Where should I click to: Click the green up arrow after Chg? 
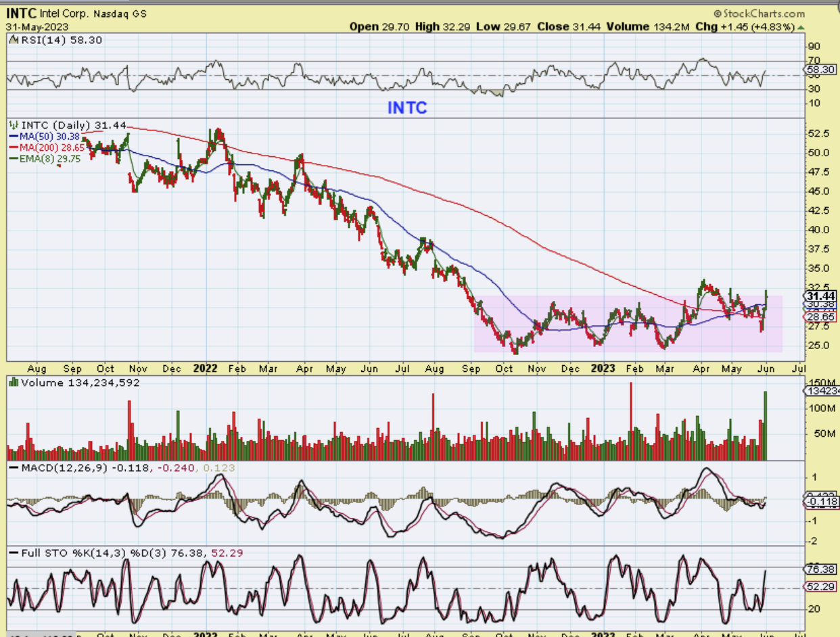(x=801, y=27)
